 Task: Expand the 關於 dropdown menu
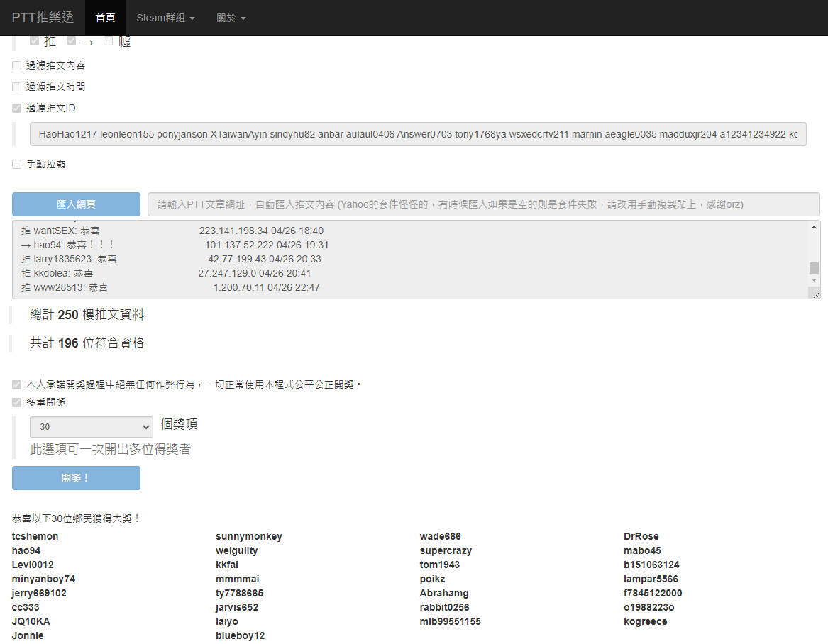click(x=231, y=18)
